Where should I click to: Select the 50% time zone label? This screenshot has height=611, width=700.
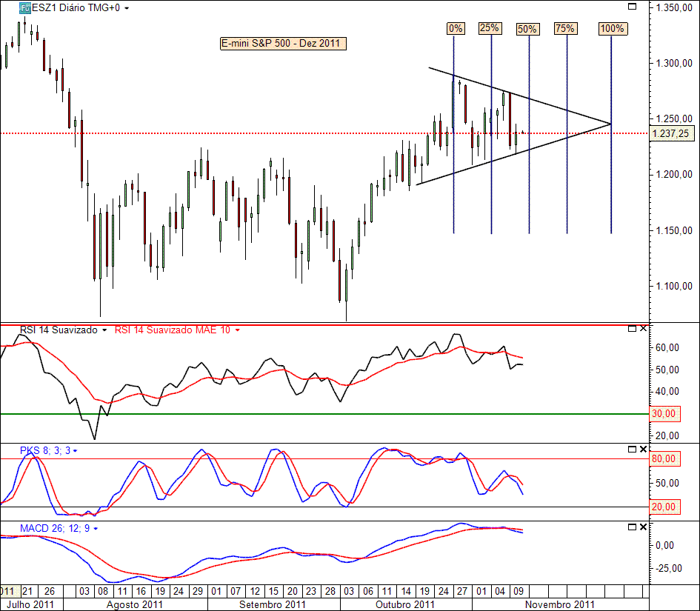[x=527, y=30]
